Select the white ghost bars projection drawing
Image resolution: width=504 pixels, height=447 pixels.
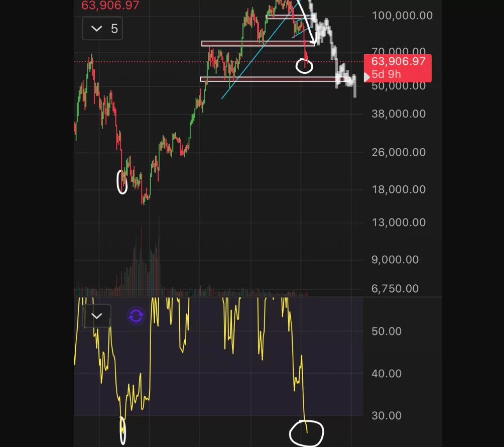(x=334, y=50)
